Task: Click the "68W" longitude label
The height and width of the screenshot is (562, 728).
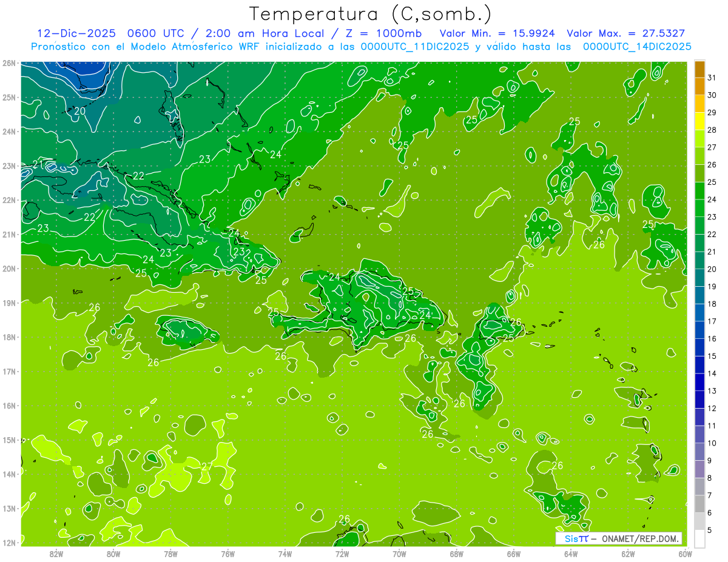Action: point(456,554)
